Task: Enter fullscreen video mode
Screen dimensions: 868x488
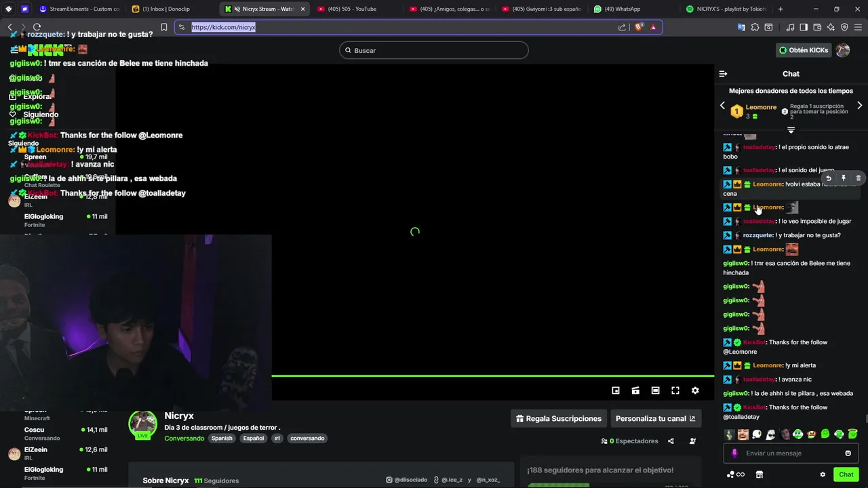Action: (x=675, y=390)
